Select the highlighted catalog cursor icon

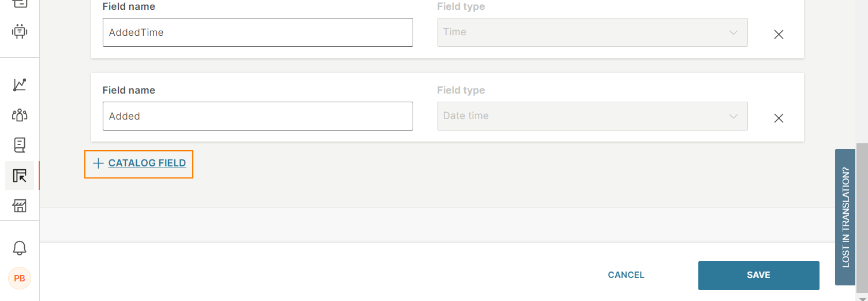(20, 176)
